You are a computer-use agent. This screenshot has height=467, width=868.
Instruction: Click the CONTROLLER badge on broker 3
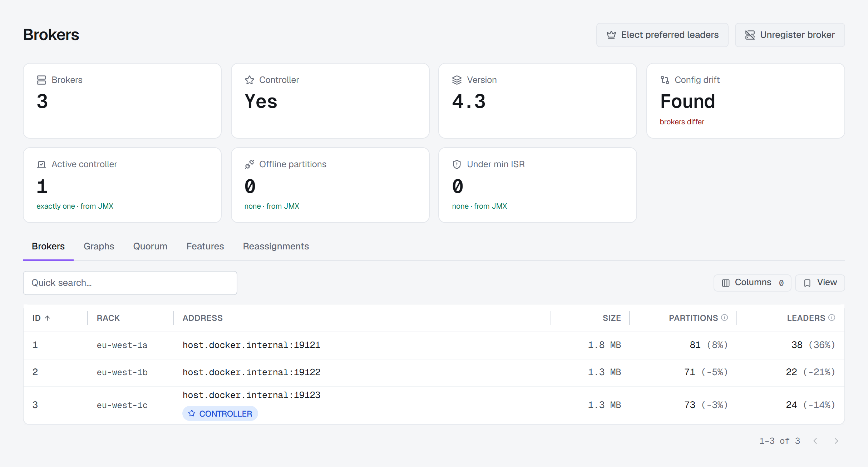[x=220, y=413]
